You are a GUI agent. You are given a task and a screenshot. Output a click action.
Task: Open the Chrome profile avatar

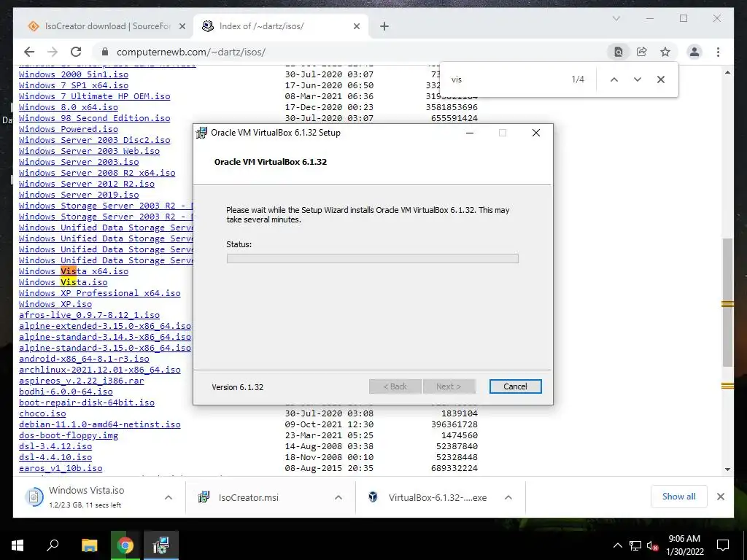pos(694,52)
